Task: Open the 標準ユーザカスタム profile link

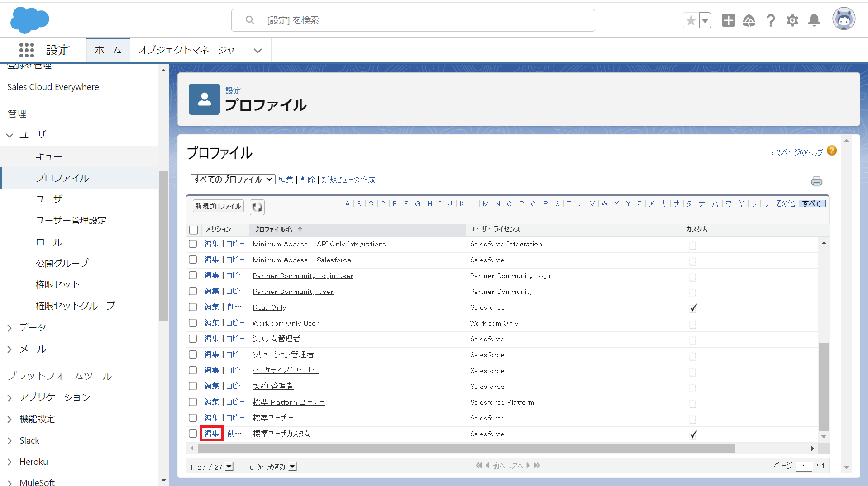Action: 281,434
